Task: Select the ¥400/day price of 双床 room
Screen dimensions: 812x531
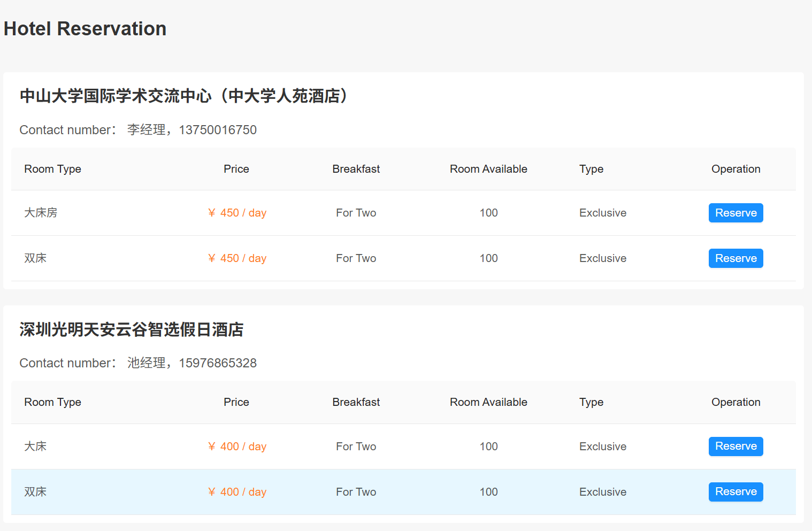Action: click(237, 491)
